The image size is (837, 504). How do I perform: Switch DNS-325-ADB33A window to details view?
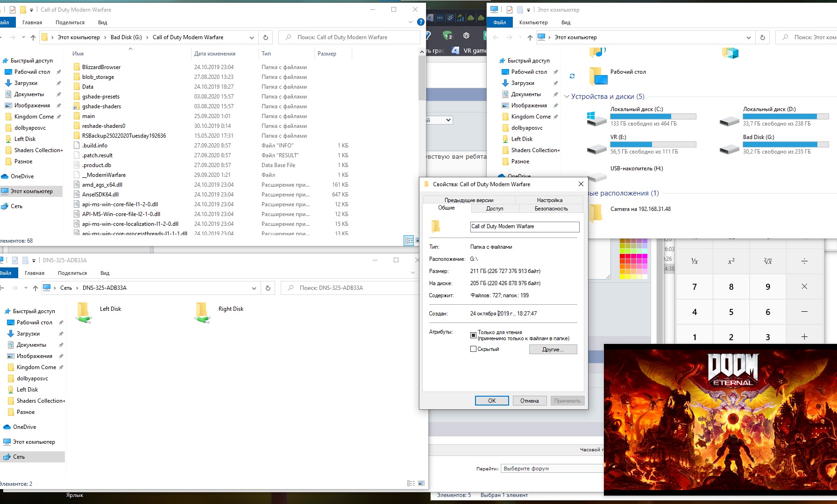coord(411,483)
